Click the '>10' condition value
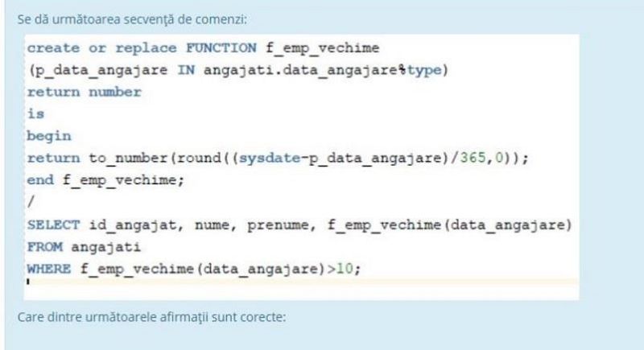The width and height of the screenshot is (644, 350). [339, 269]
